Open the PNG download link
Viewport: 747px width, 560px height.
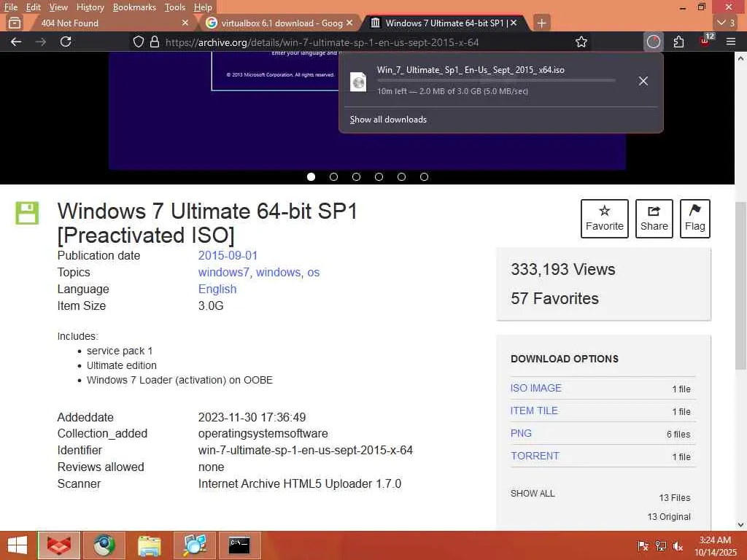(521, 433)
